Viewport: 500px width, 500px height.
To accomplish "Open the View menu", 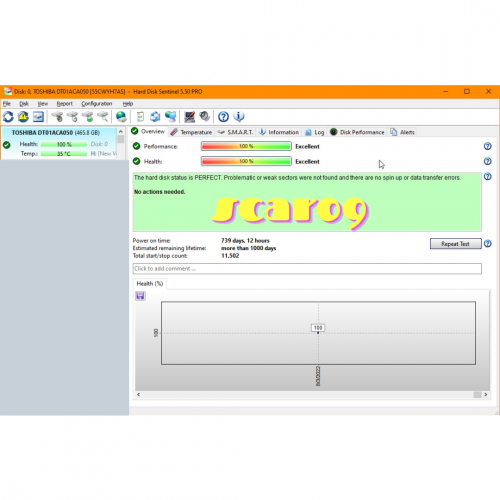I will [x=43, y=104].
